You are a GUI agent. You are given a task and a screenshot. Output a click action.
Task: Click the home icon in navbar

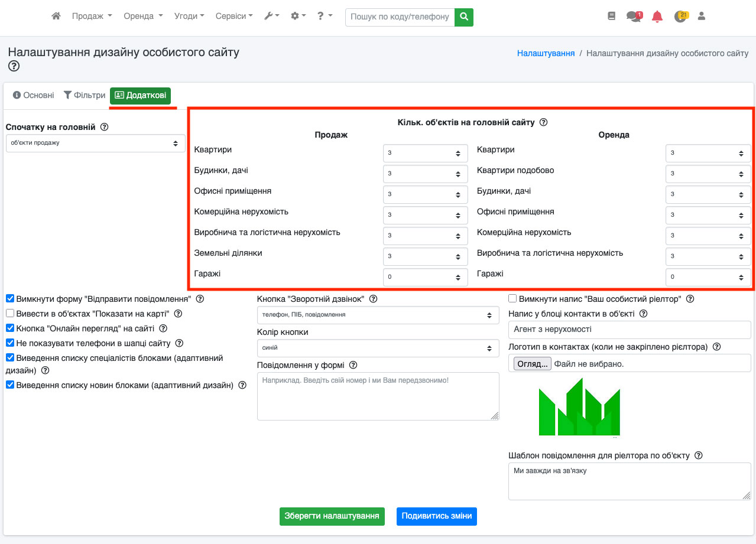[56, 17]
